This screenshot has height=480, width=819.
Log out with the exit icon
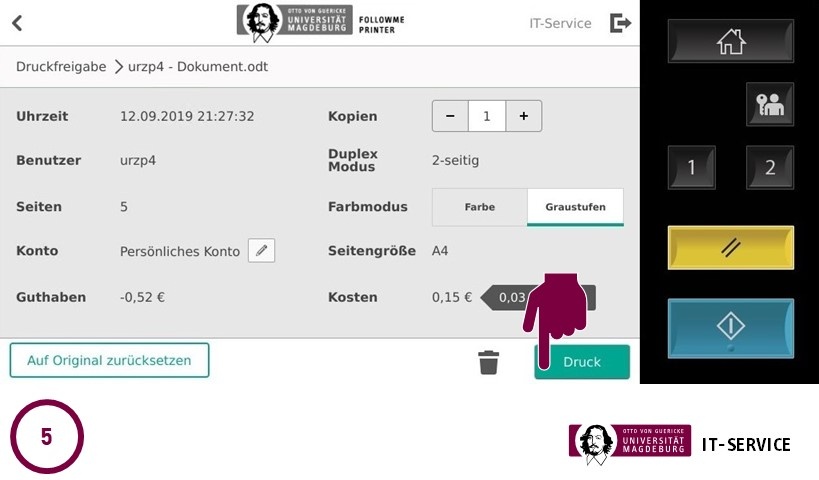pos(621,23)
